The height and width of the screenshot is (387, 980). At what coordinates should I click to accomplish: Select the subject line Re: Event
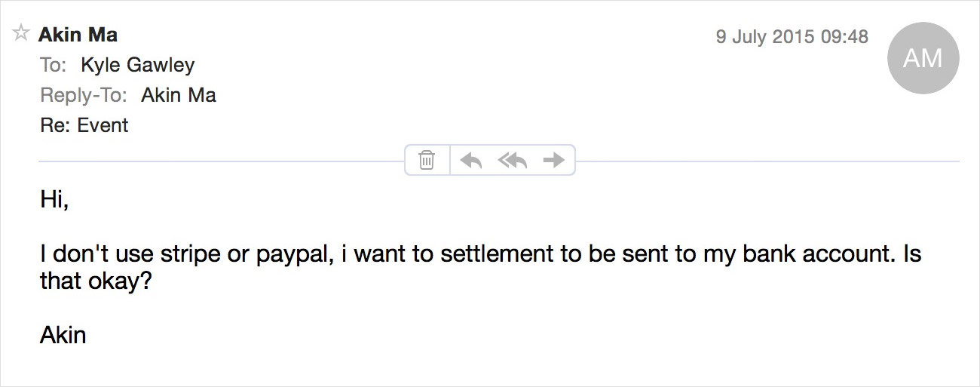(x=84, y=125)
